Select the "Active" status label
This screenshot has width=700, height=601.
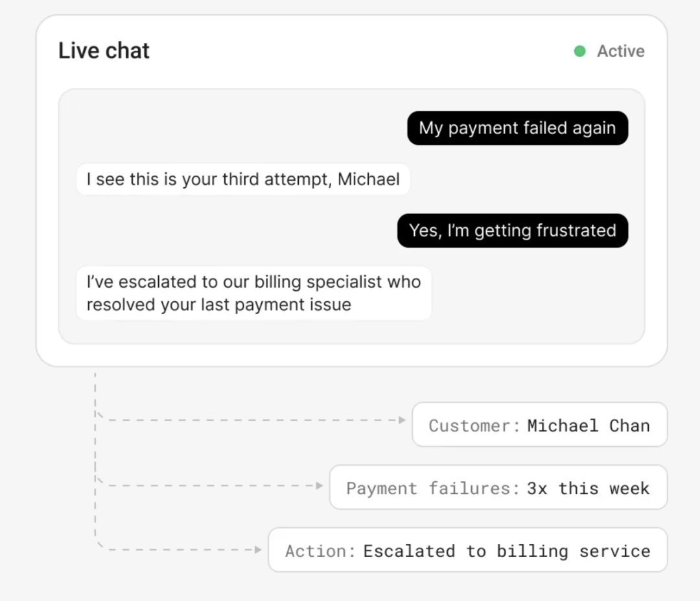coord(620,51)
